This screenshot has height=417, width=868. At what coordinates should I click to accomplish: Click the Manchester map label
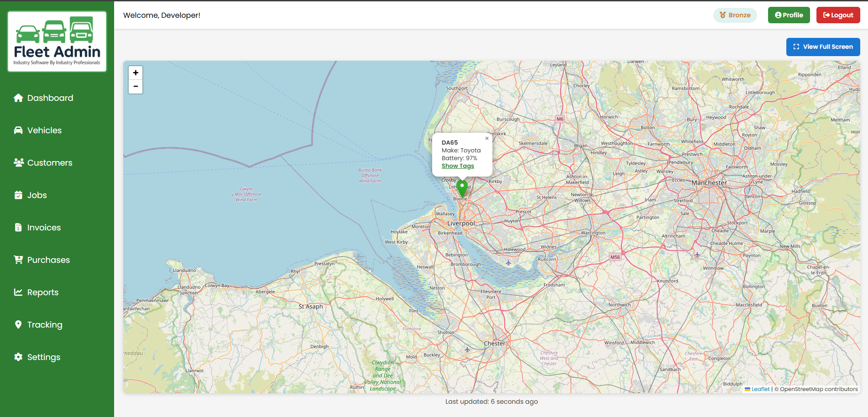[x=709, y=182]
